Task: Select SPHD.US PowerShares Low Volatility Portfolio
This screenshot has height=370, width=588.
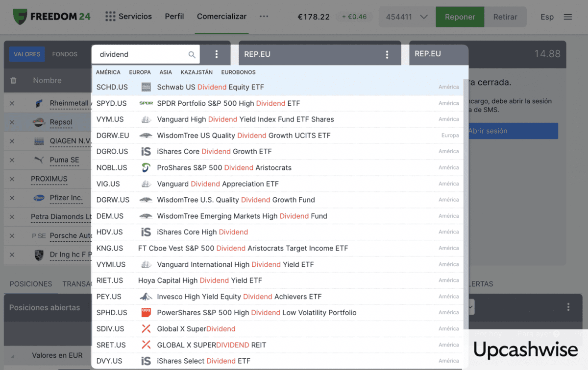Action: 277,312
